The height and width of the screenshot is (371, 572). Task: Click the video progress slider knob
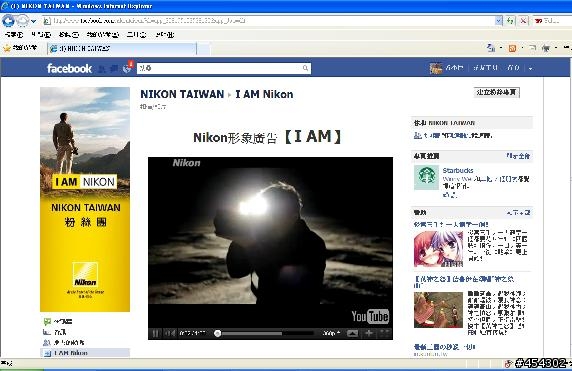217,333
